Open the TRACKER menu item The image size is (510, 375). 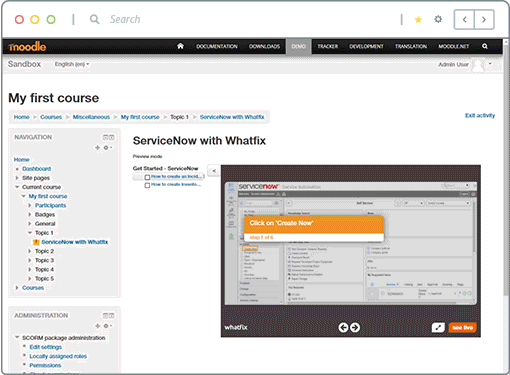pos(327,46)
